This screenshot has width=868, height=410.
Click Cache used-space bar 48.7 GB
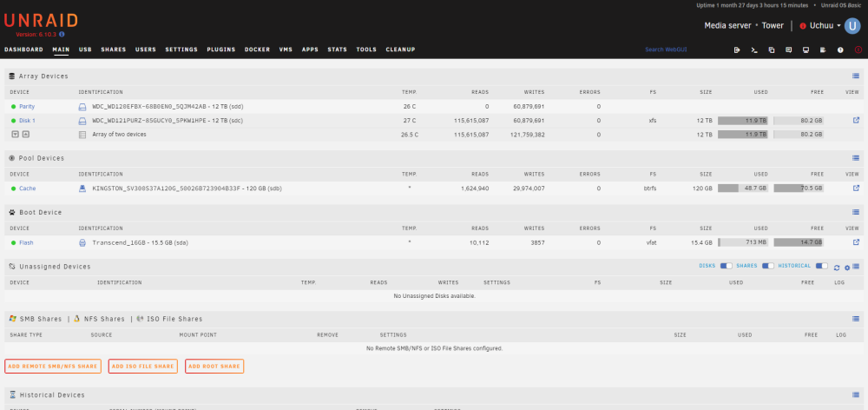click(743, 188)
